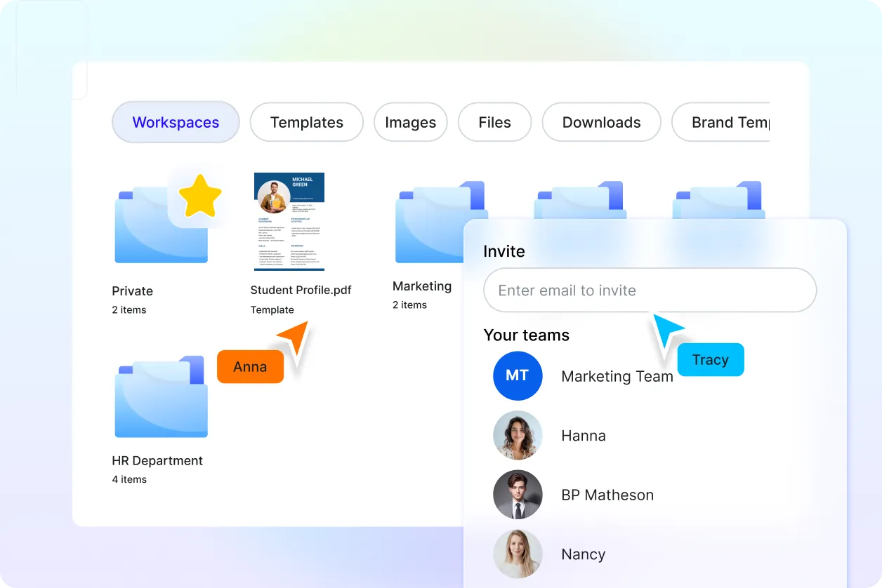882x588 pixels.
Task: Open the Student Profile.pdf template
Action: [289, 221]
